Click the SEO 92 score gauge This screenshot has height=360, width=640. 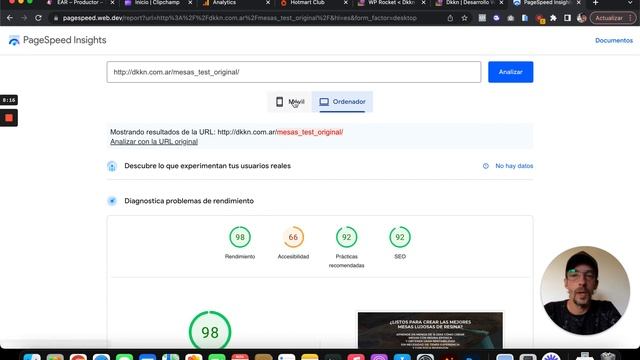click(x=400, y=237)
